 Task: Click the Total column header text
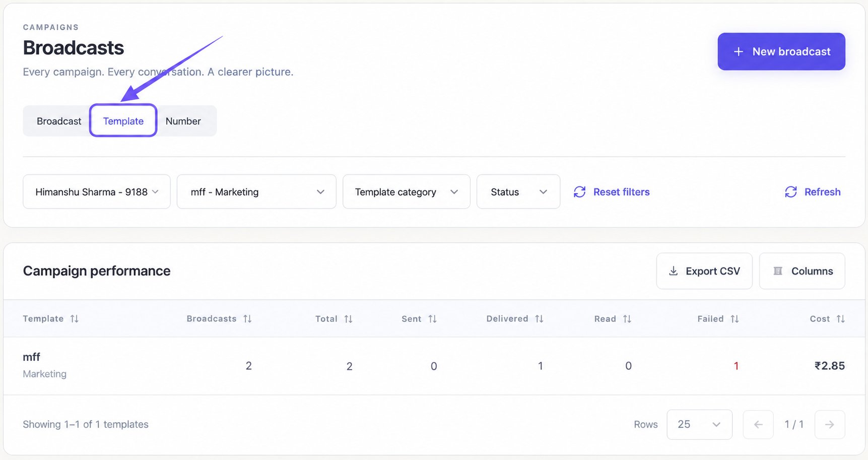point(326,319)
